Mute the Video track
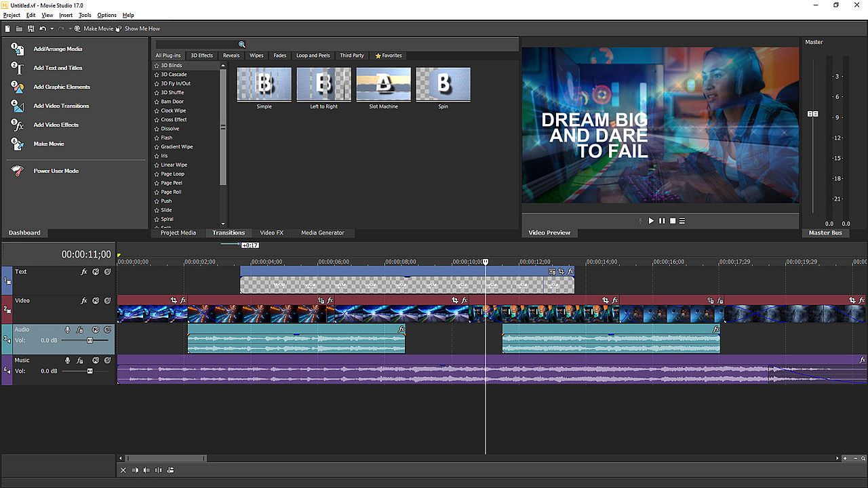The height and width of the screenshot is (488, 868). point(96,301)
